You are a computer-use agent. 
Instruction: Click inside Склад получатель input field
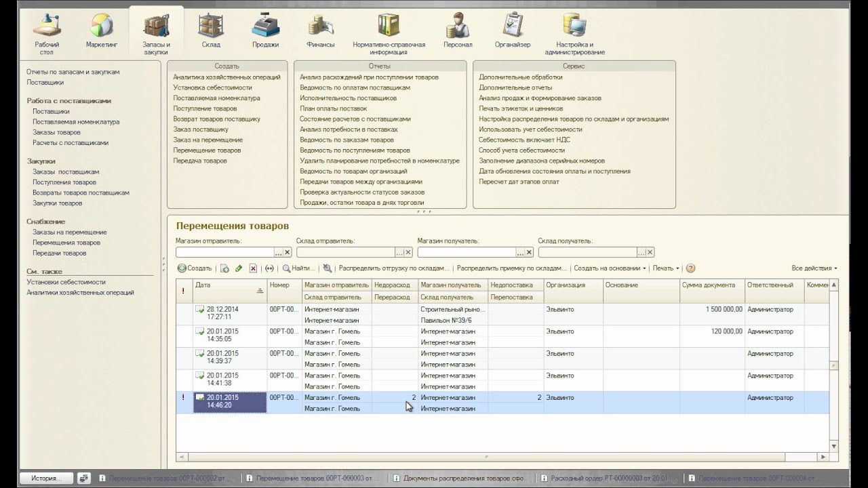click(587, 252)
